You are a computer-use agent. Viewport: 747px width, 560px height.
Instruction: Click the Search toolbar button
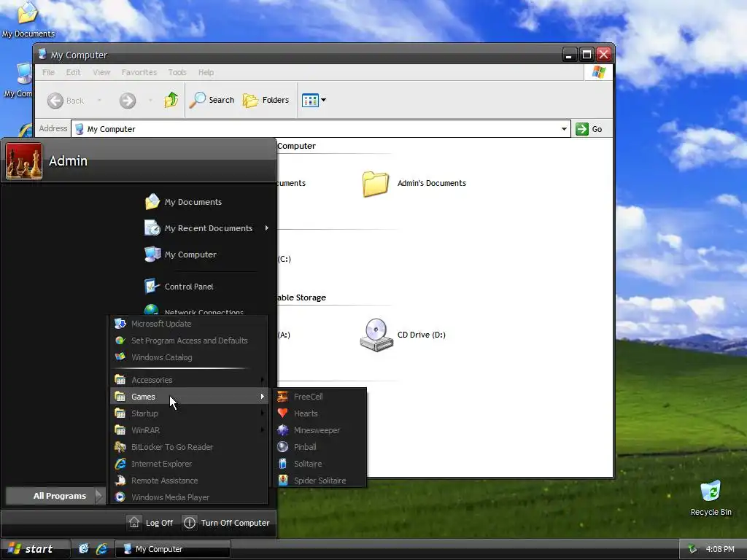(x=212, y=100)
